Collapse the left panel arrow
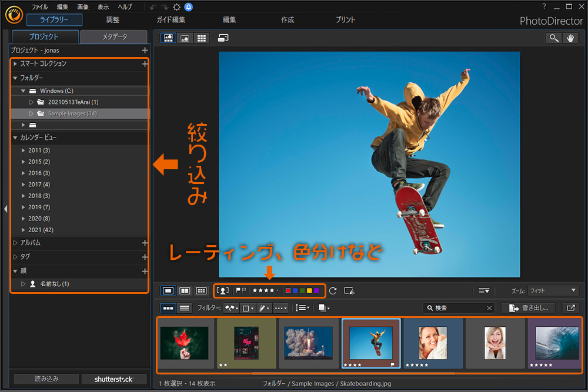The height and width of the screenshot is (392, 588). 5,209
